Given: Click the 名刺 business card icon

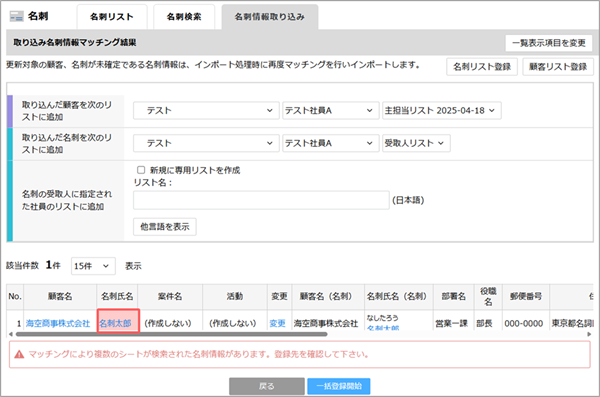Looking at the screenshot, I should coord(16,16).
